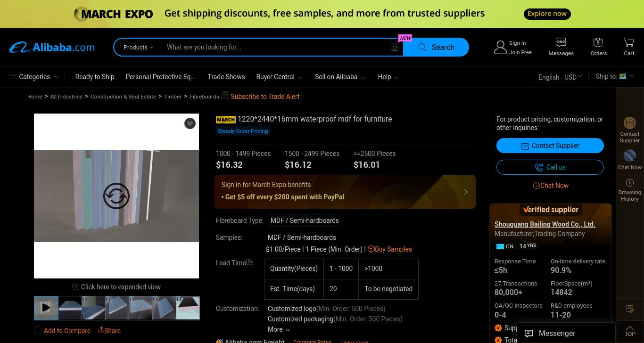The width and height of the screenshot is (644, 343).
Task: Open Shouguang Bailing Wood Co. supplier link
Action: click(x=545, y=224)
